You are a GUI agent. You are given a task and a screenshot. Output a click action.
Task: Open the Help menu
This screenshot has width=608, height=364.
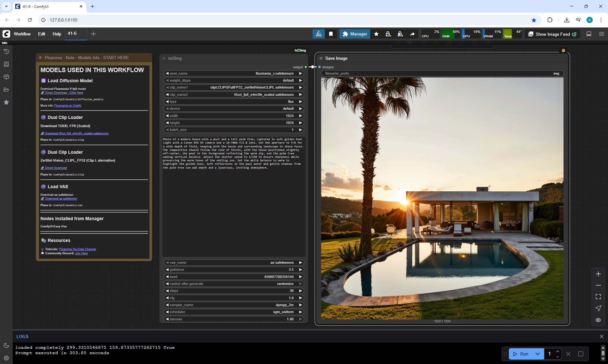click(57, 34)
